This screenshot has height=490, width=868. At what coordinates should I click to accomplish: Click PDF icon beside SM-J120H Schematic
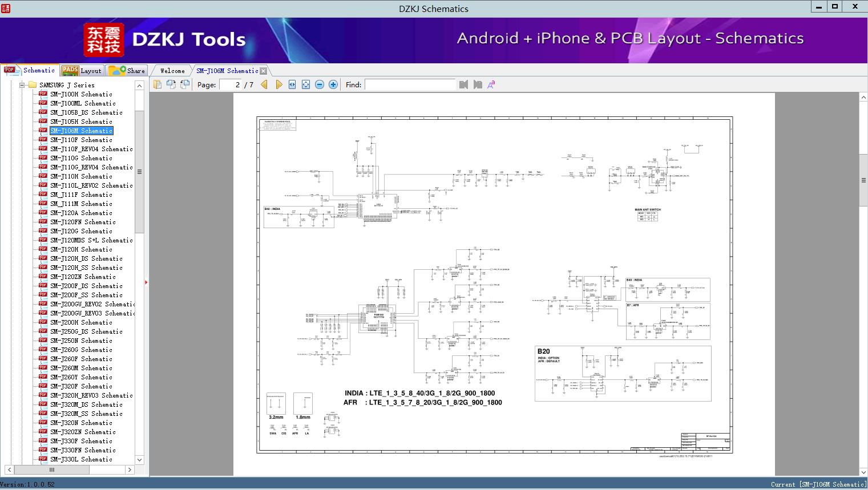(43, 249)
